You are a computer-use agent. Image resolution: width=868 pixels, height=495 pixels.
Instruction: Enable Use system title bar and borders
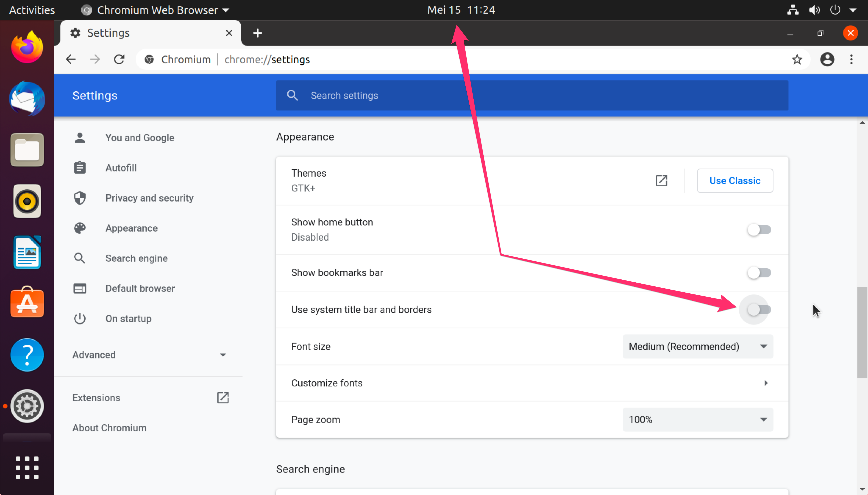pyautogui.click(x=759, y=310)
